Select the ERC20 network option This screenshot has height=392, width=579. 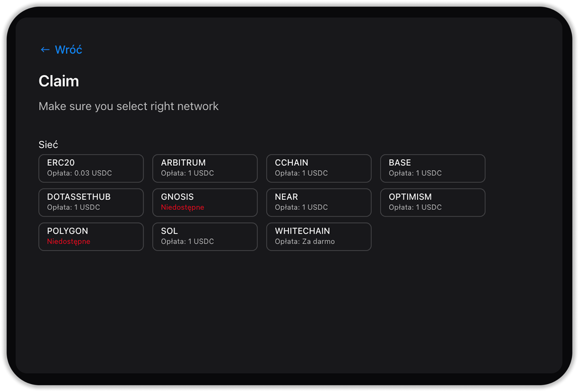[x=91, y=168]
